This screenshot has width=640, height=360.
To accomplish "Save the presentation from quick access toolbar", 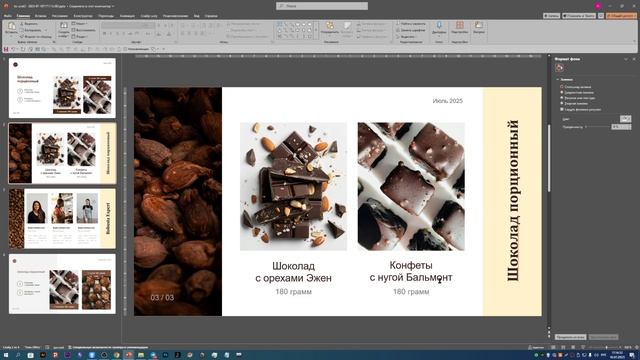I will pyautogui.click(x=6, y=49).
